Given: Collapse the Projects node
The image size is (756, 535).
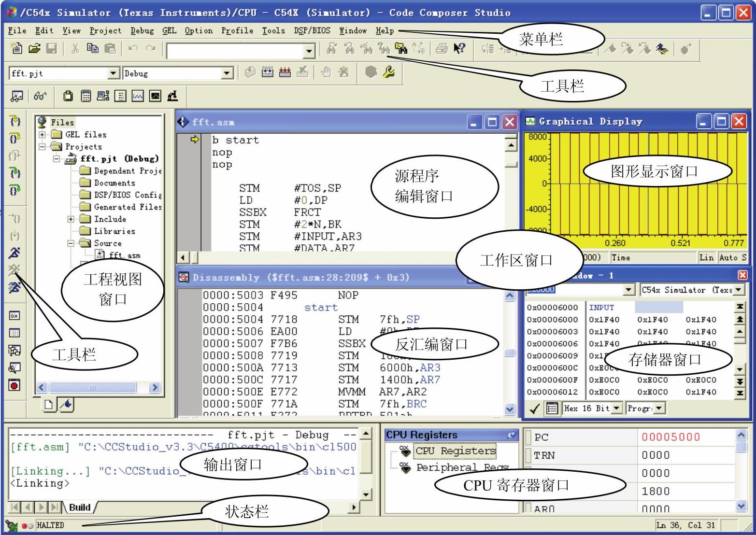Looking at the screenshot, I should tap(43, 146).
